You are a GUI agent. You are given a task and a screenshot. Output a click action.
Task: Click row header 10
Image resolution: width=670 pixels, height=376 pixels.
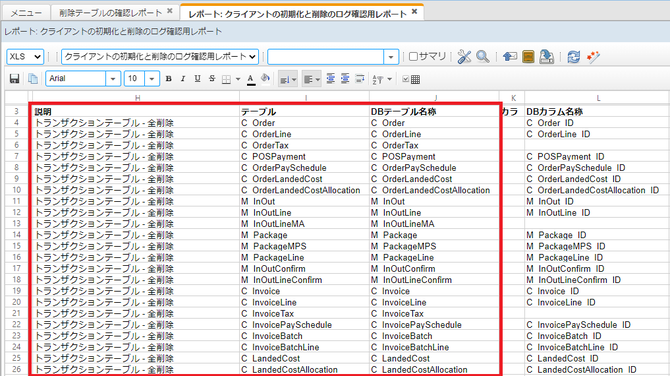pos(16,190)
